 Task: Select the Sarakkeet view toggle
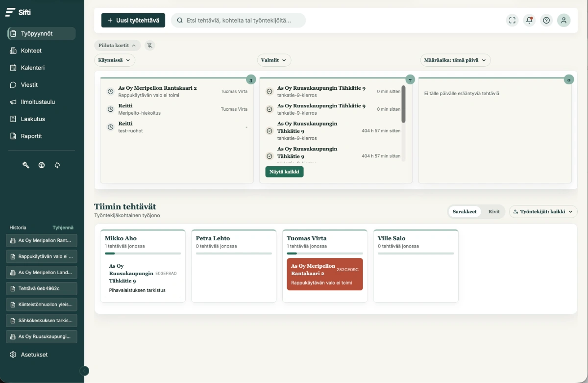465,212
